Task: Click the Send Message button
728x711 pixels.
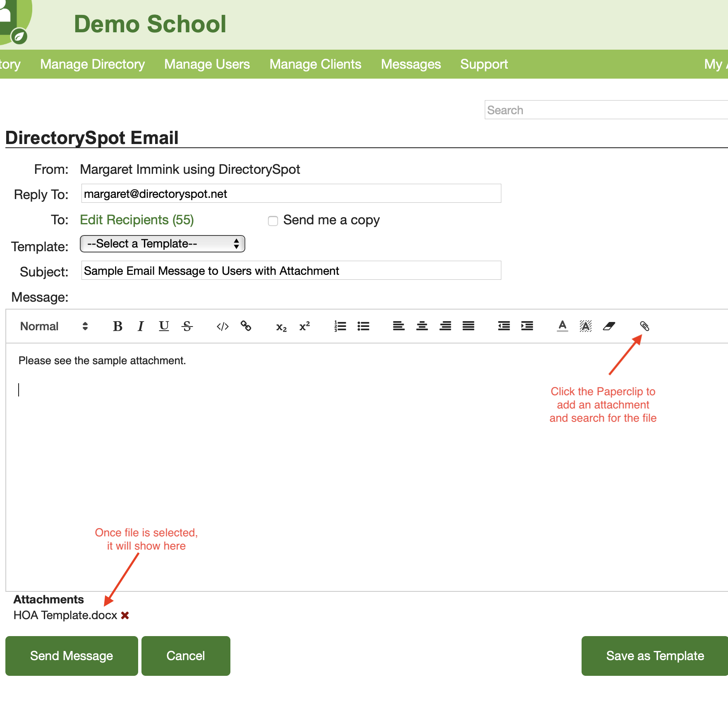Action: [72, 656]
